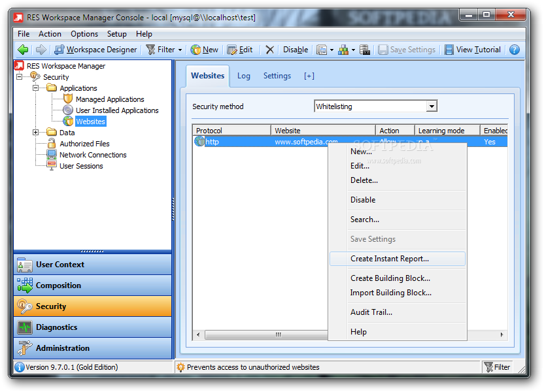Open the File menu
The height and width of the screenshot is (392, 544).
[x=24, y=34]
